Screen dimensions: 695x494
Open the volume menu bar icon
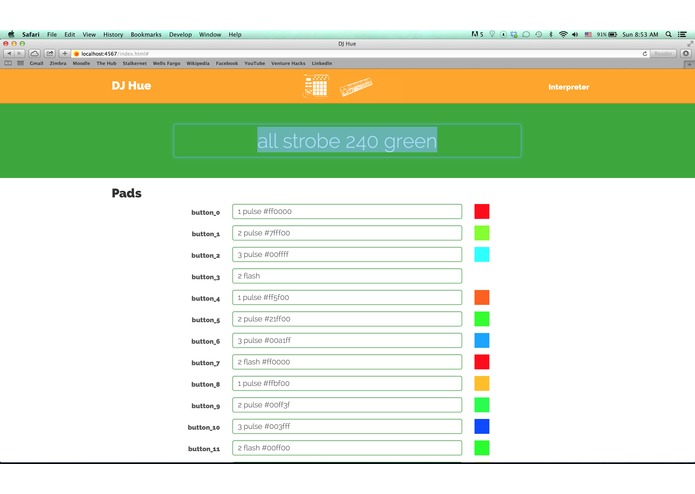click(575, 34)
